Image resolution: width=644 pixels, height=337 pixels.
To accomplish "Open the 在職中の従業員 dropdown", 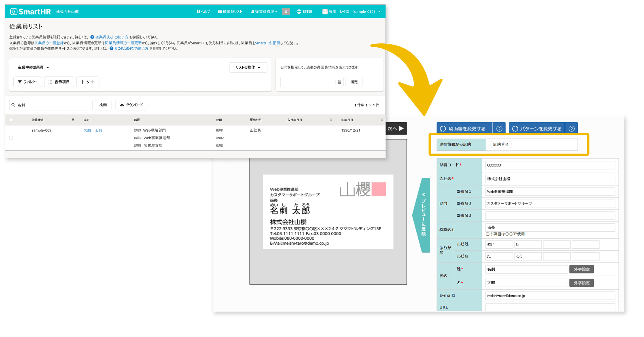I will 33,67.
